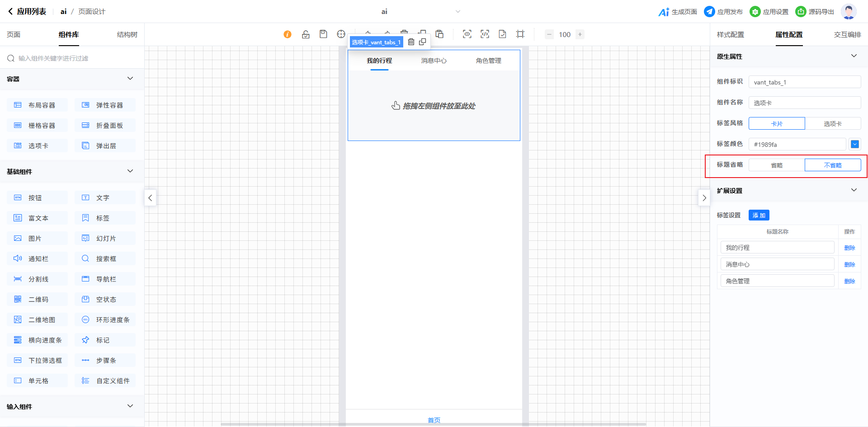Select 省略 for title ellipsis option
Viewport: 868px width, 427px height.
[777, 165]
